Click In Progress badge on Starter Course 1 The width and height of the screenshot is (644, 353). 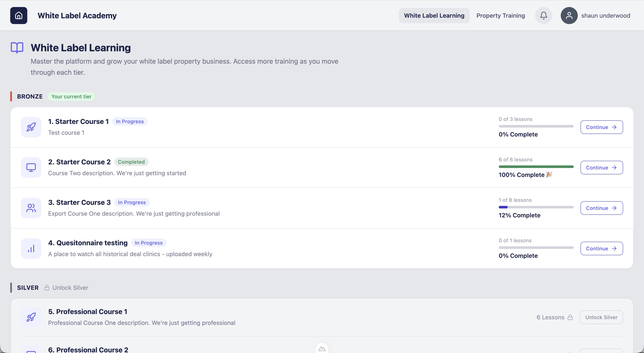click(130, 122)
